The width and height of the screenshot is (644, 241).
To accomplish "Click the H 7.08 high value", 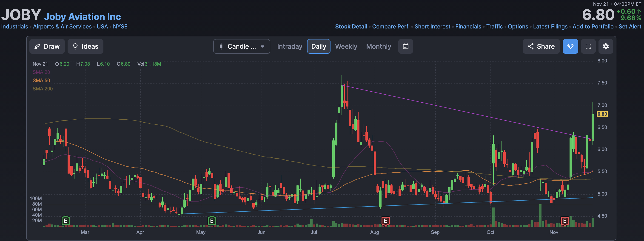I will point(83,64).
